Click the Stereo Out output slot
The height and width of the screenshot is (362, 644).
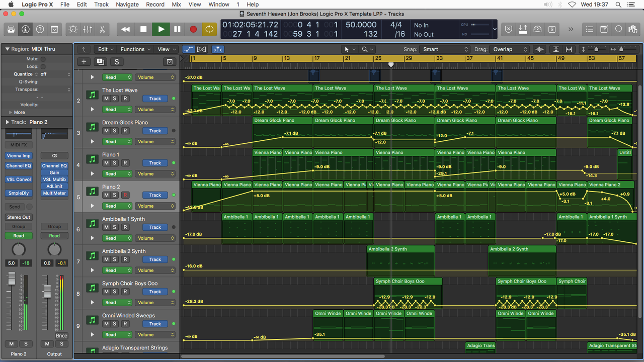(x=19, y=217)
